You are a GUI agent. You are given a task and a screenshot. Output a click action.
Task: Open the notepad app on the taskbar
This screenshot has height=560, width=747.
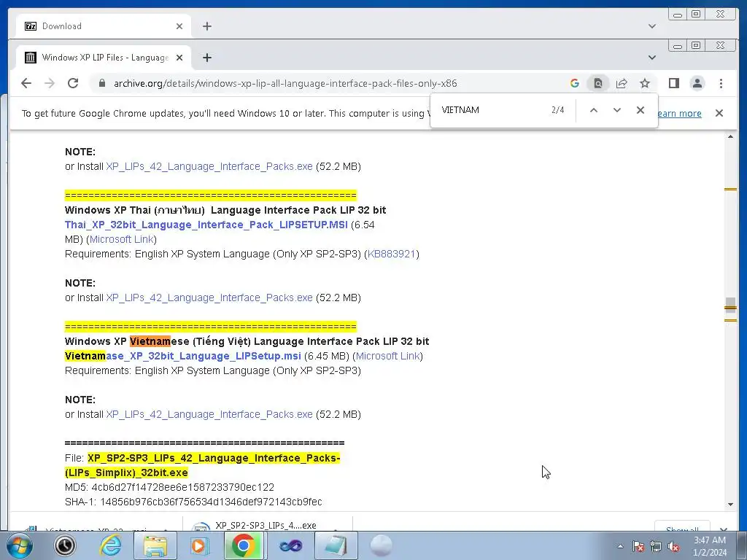pos(336,545)
